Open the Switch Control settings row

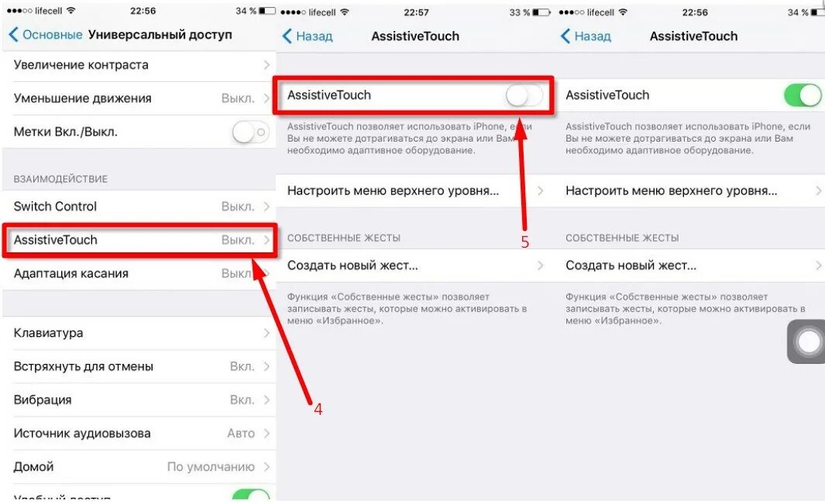click(x=139, y=206)
